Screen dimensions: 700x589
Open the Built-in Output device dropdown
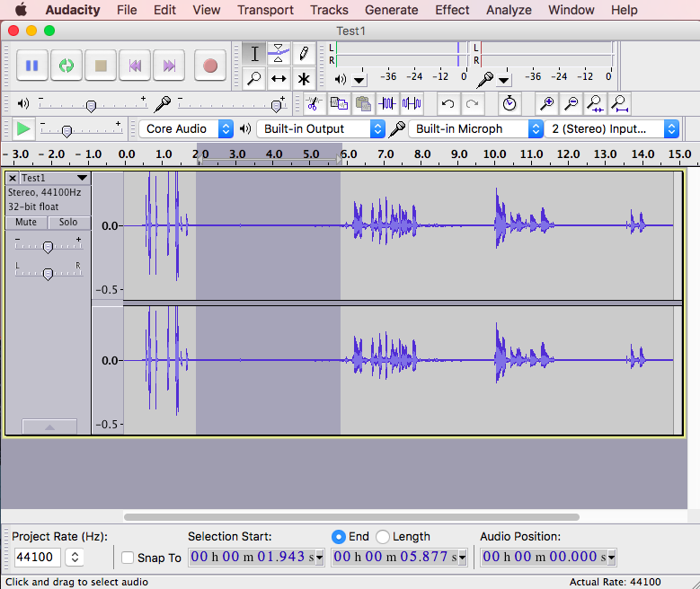pos(320,128)
